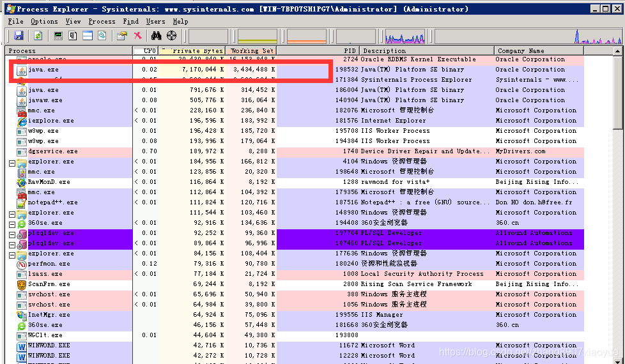Click the notepad++.exe process icon
This screenshot has width=625, height=364.
pyautogui.click(x=22, y=202)
